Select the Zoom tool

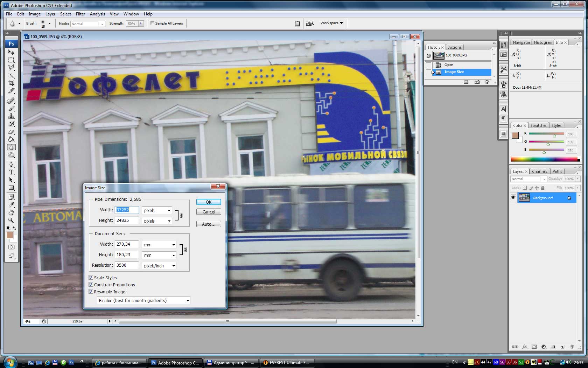11,220
